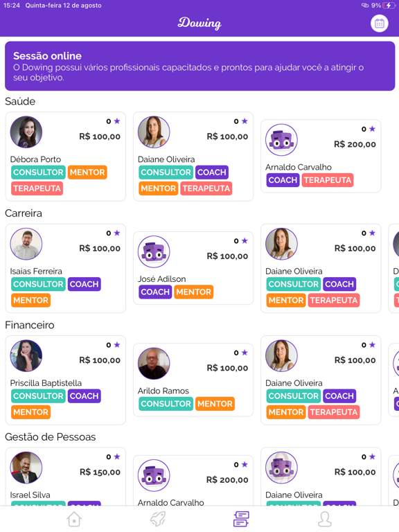This screenshot has height=532, width=399.
Task: Open Arildo Ramos professional card
Action: 193,380
